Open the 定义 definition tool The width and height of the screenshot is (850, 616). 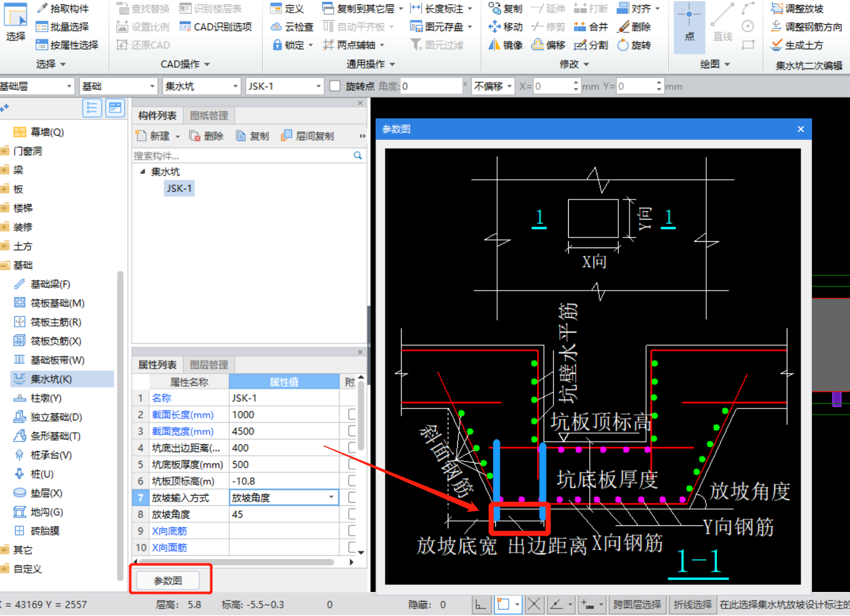287,8
